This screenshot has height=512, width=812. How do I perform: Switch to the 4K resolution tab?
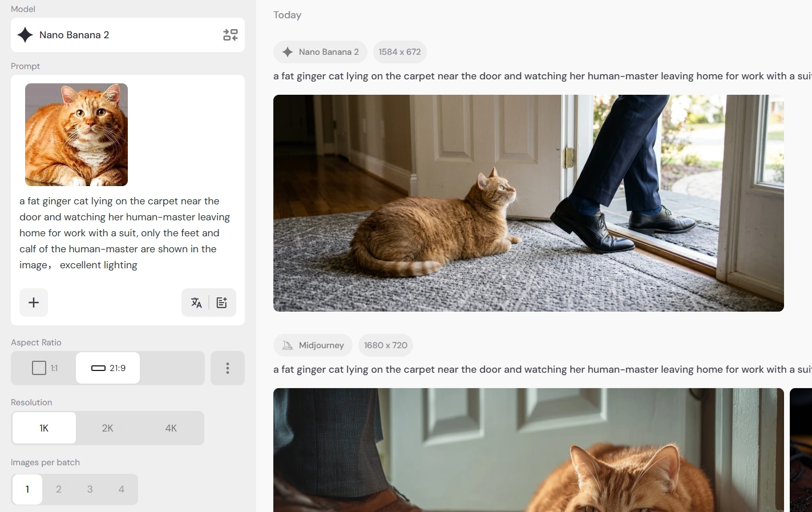point(171,428)
